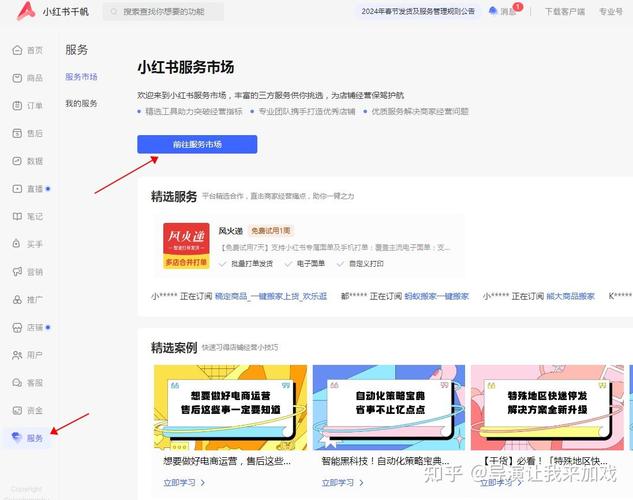
Task: Click the 首页 home icon in sidebar
Action: point(17,50)
